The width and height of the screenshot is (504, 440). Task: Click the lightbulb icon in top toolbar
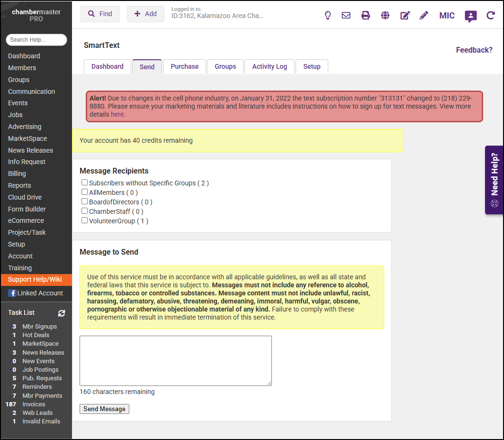[x=327, y=15]
